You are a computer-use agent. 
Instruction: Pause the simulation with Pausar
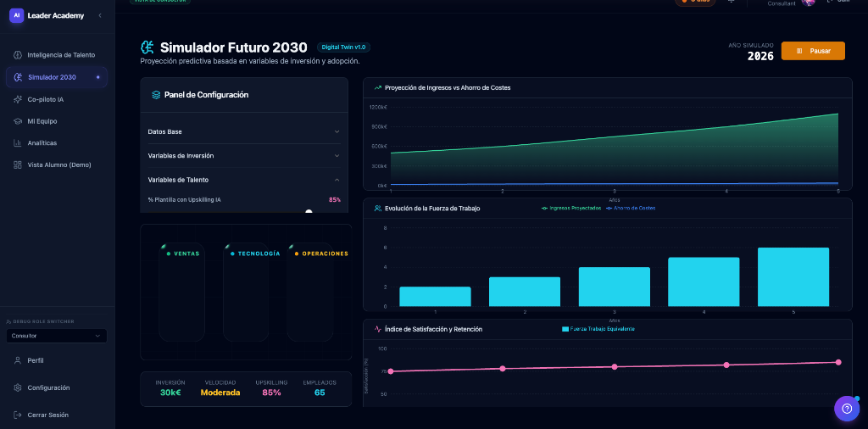coord(813,51)
